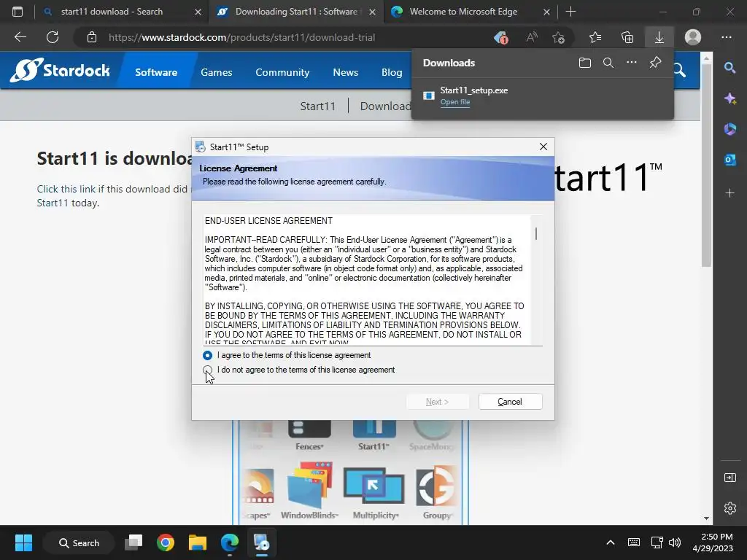The width and height of the screenshot is (747, 560).
Task: Click the Stardock logo
Action: point(60,70)
